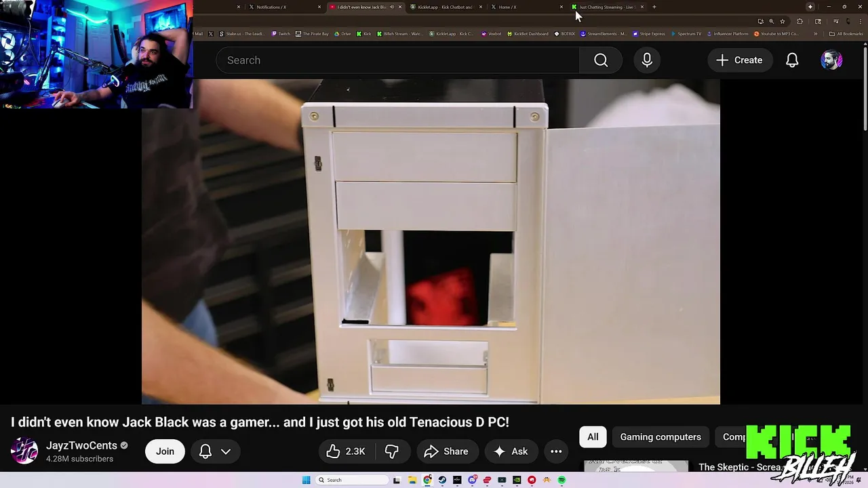868x488 pixels.
Task: Open YouTube notifications bell
Action: point(792,60)
